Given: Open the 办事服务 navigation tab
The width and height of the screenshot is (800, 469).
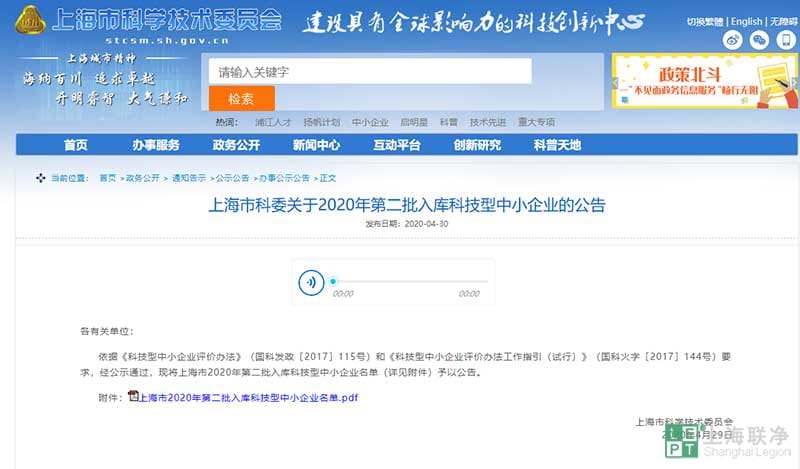Looking at the screenshot, I should point(156,145).
